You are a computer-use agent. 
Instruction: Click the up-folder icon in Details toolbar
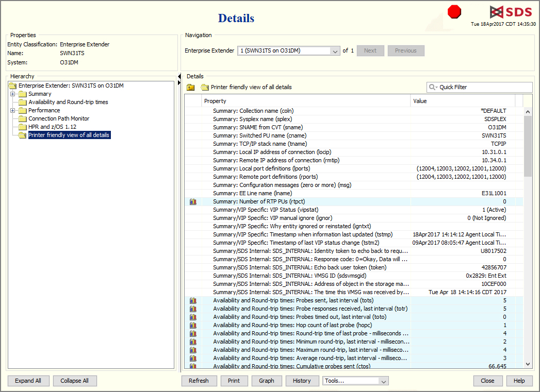(190, 88)
